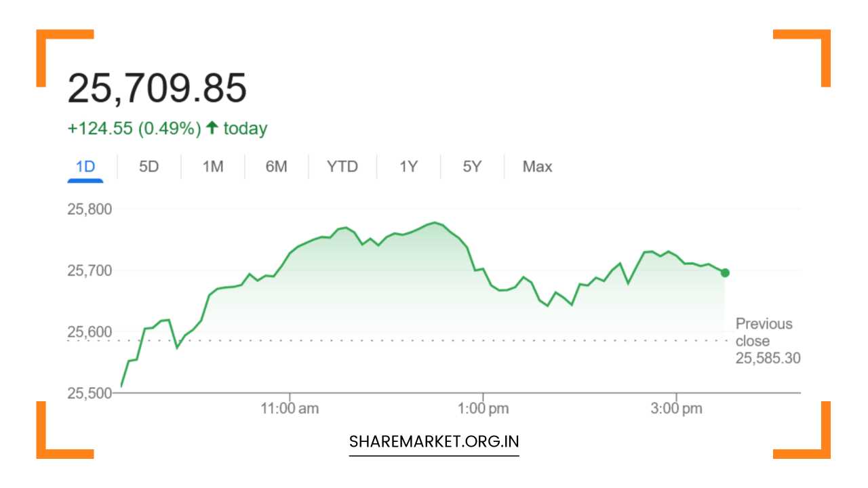Open the Max history view
The width and height of the screenshot is (868, 488).
point(536,167)
